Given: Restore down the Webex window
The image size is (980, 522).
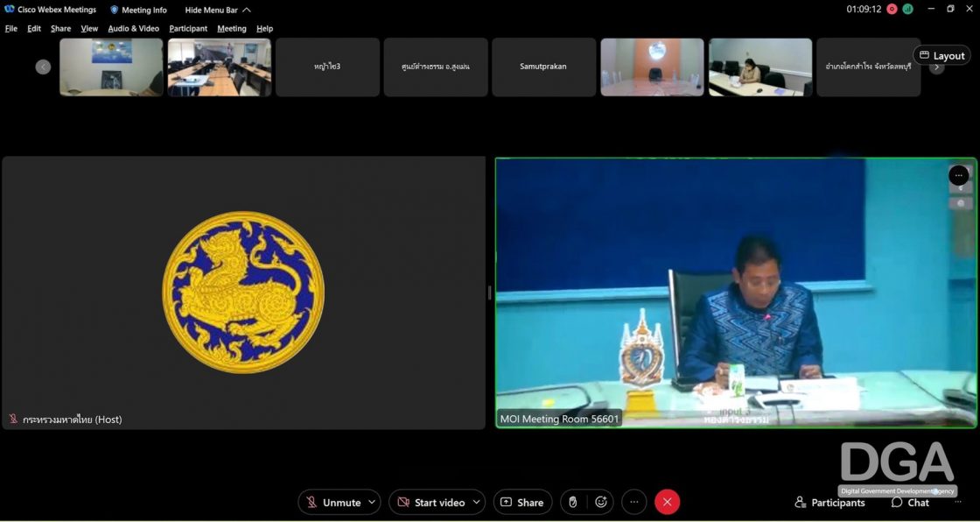Looking at the screenshot, I should point(950,9).
